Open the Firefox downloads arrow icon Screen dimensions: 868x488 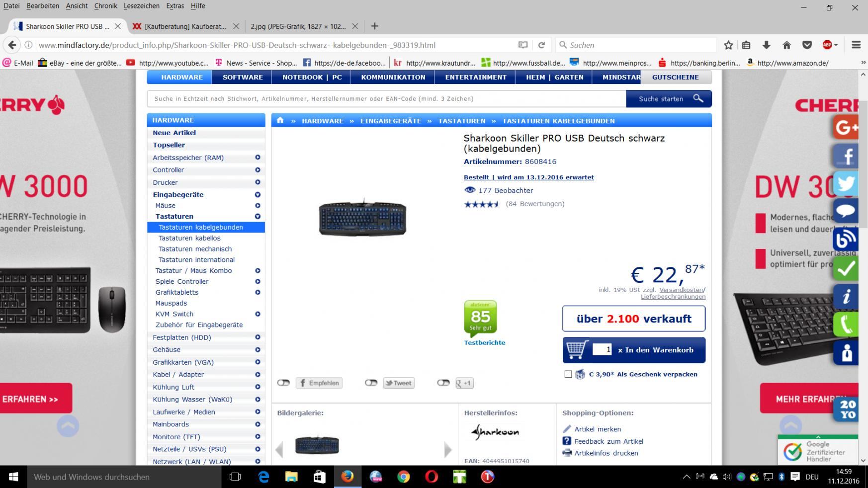point(766,45)
